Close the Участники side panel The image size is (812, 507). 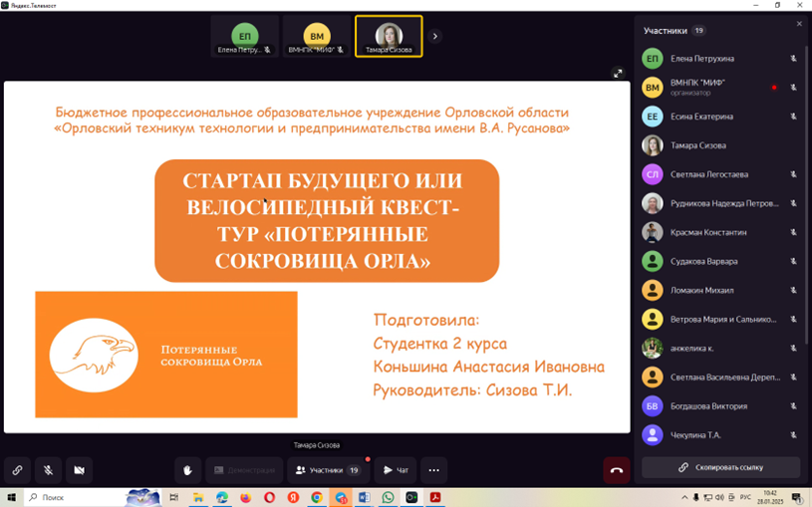[x=799, y=24]
